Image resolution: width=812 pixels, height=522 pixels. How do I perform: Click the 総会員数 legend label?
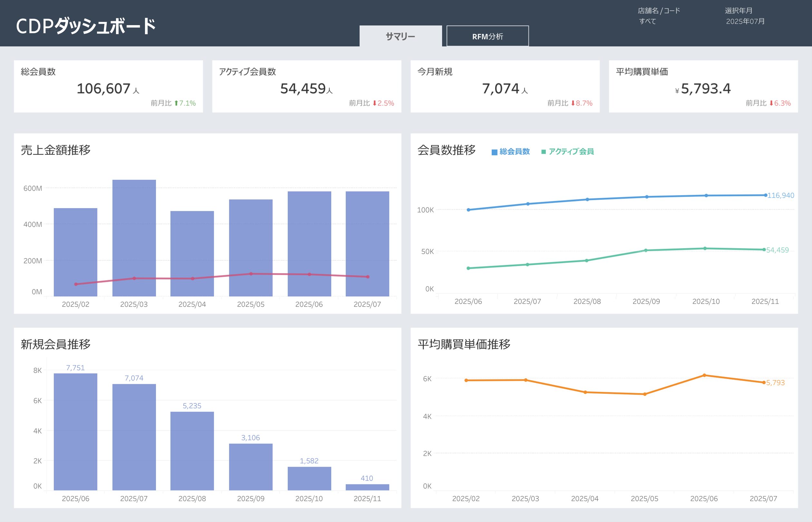(x=514, y=151)
